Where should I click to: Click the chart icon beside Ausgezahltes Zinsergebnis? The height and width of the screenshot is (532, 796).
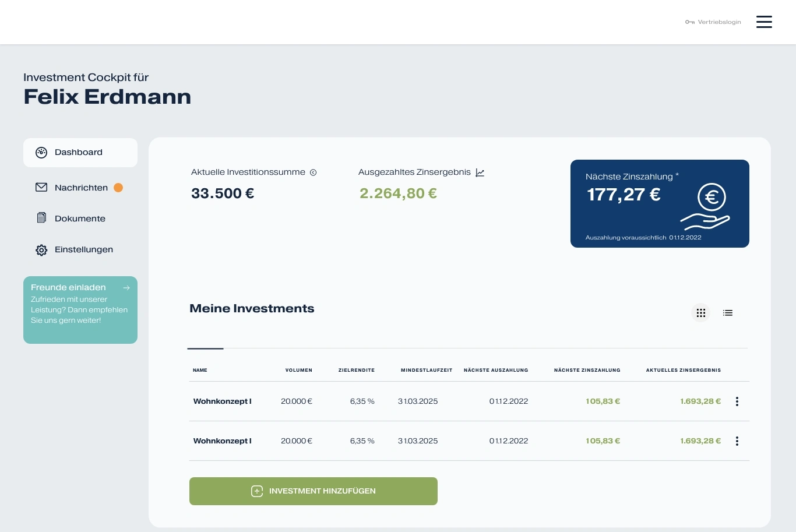[x=480, y=172]
